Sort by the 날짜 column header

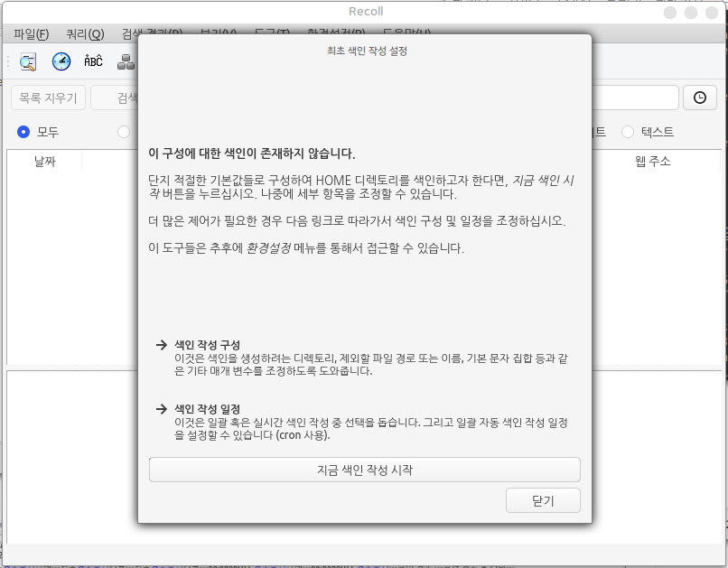click(44, 162)
